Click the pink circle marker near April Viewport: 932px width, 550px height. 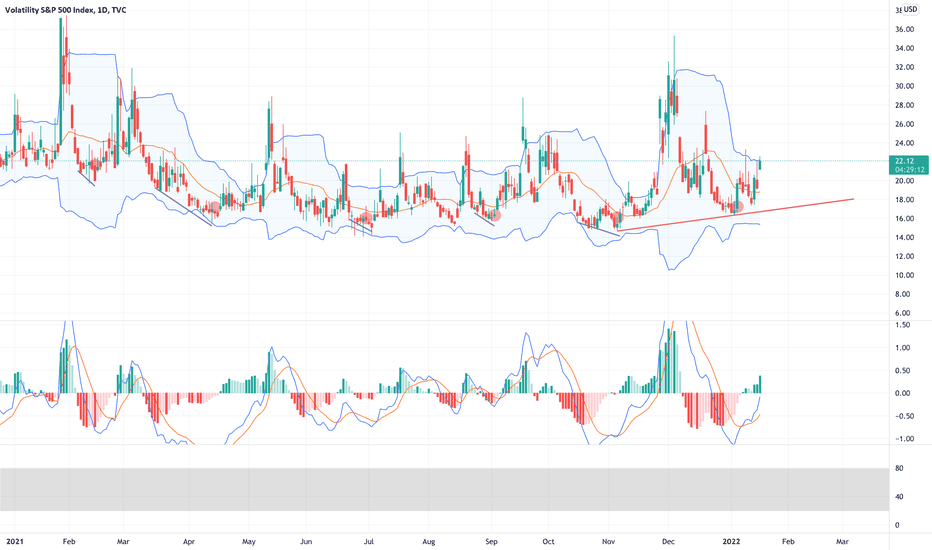click(x=214, y=208)
